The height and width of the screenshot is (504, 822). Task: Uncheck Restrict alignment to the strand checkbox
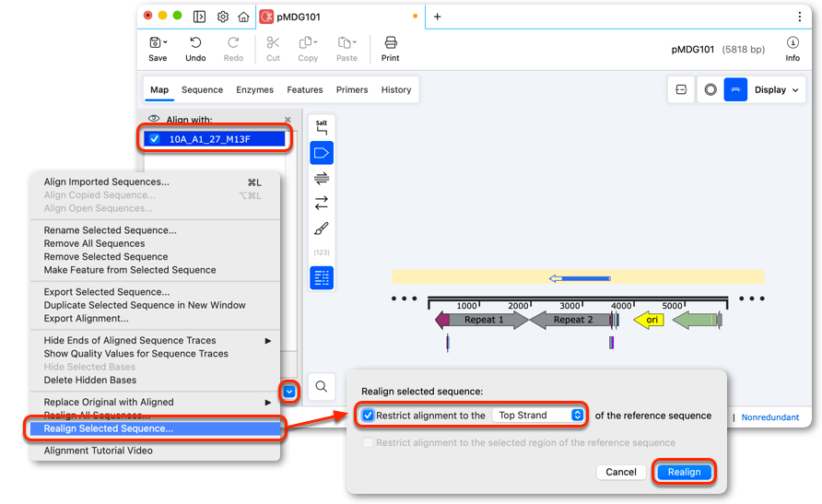tap(368, 416)
